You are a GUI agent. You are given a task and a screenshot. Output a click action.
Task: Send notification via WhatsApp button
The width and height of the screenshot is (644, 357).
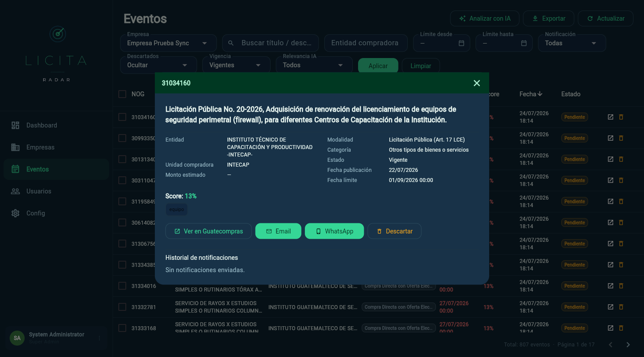(x=334, y=231)
